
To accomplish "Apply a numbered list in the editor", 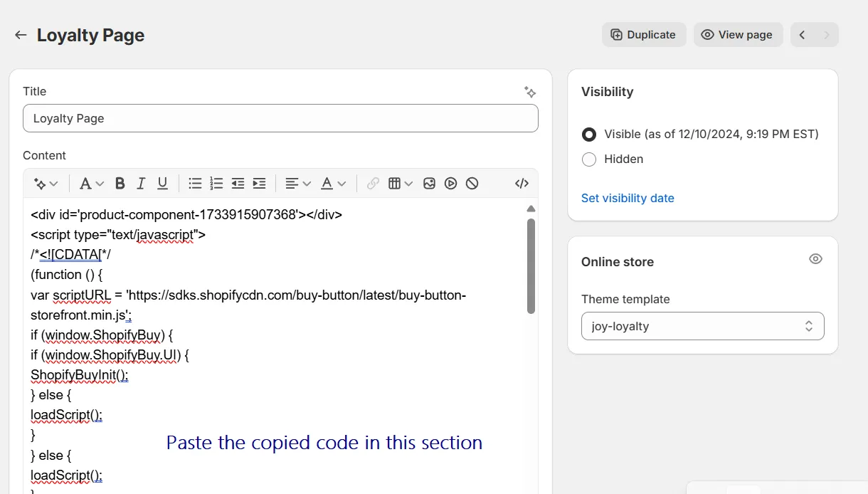I will (216, 184).
